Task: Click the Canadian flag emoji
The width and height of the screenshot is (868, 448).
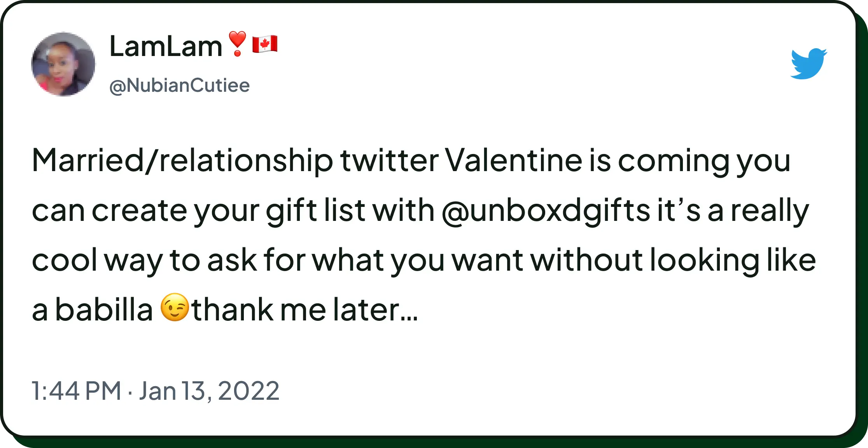Action: pos(265,44)
